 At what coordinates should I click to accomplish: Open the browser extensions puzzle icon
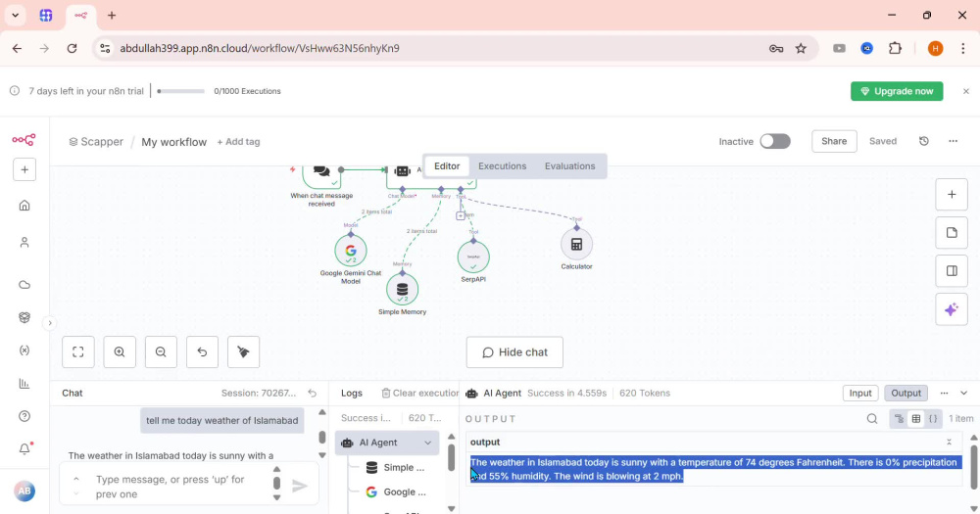[895, 48]
